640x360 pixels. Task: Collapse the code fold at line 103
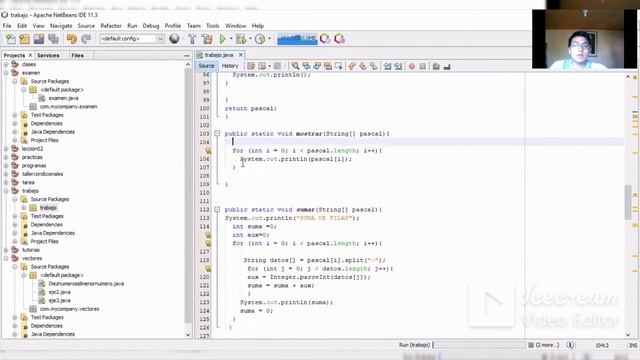pos(217,133)
